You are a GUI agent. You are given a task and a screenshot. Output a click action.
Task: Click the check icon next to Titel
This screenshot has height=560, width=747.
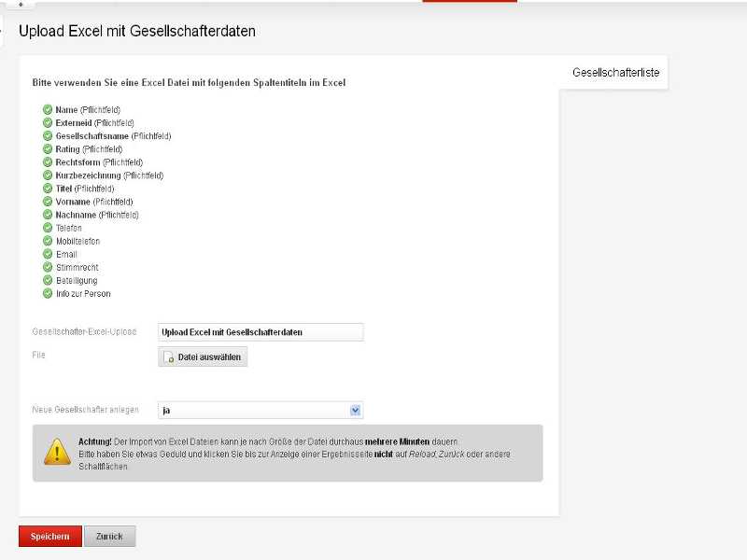(48, 189)
